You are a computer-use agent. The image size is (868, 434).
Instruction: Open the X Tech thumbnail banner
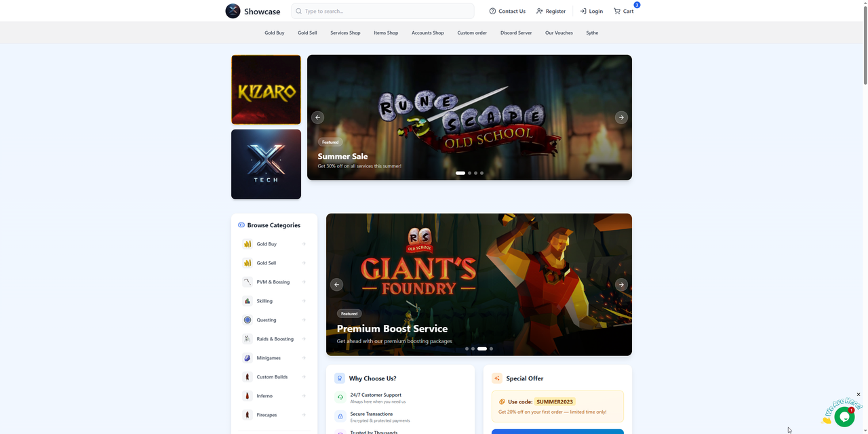[266, 164]
